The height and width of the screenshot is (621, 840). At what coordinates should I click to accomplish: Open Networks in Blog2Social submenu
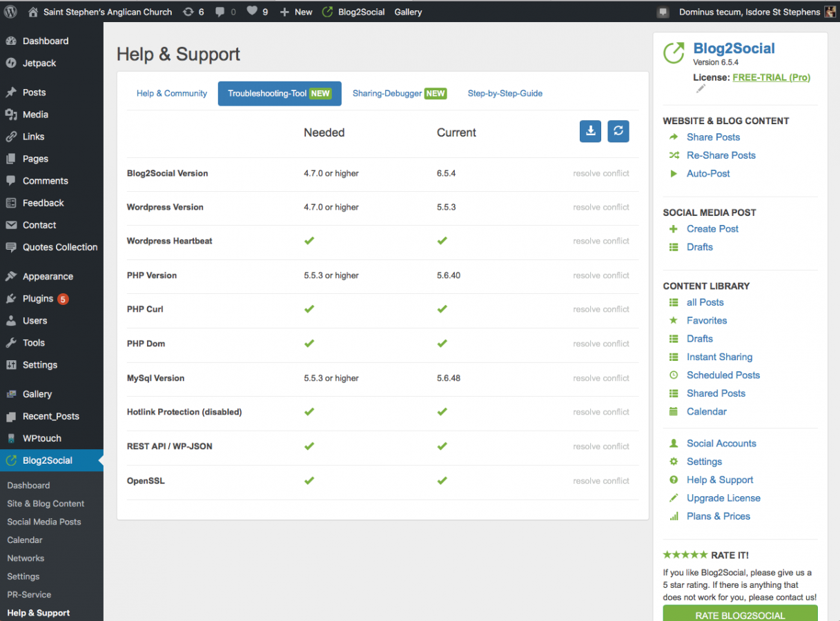pos(26,558)
